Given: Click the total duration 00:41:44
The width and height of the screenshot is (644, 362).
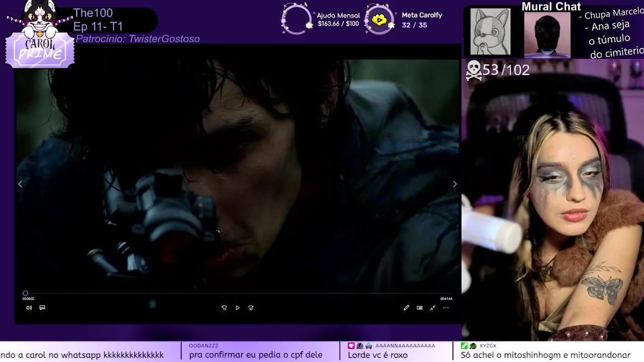Looking at the screenshot, I should click(x=446, y=299).
